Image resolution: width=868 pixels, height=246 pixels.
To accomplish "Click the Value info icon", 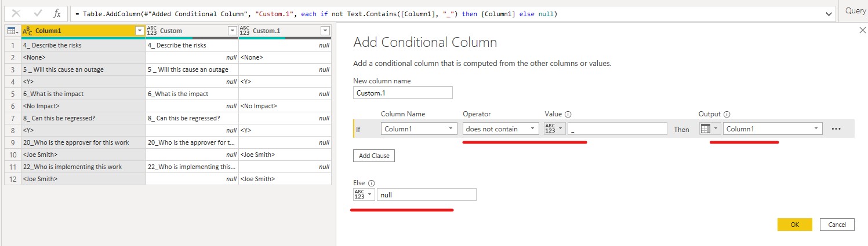I will coord(568,114).
